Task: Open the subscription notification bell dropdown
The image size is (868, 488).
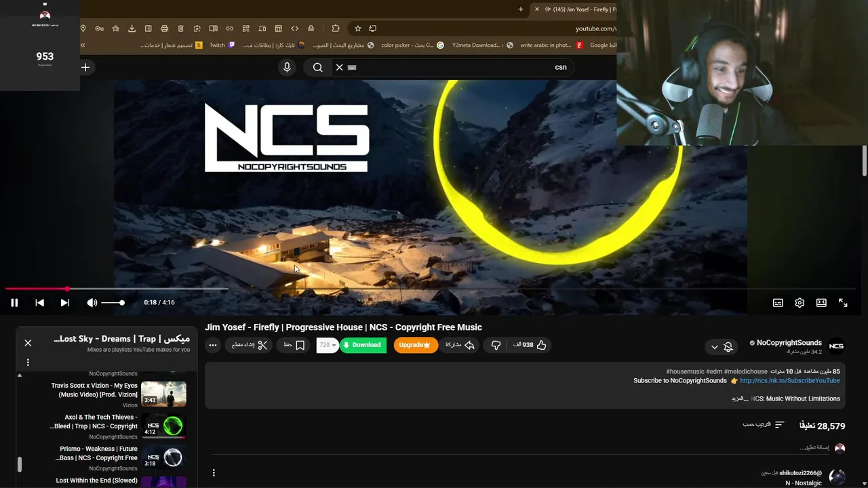Action: pyautogui.click(x=721, y=347)
